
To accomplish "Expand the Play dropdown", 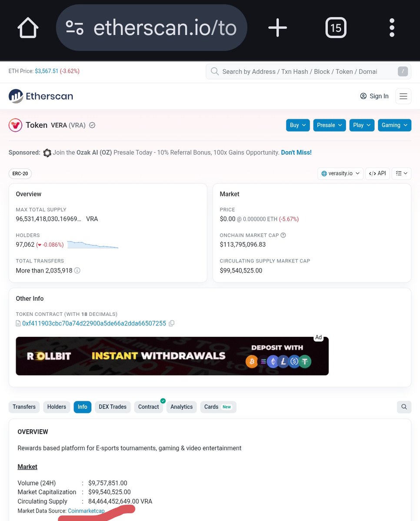I will [362, 125].
